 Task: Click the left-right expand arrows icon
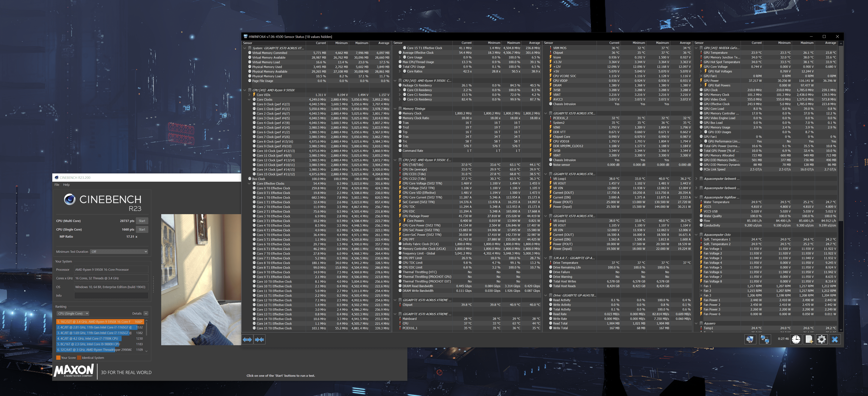[x=247, y=339]
